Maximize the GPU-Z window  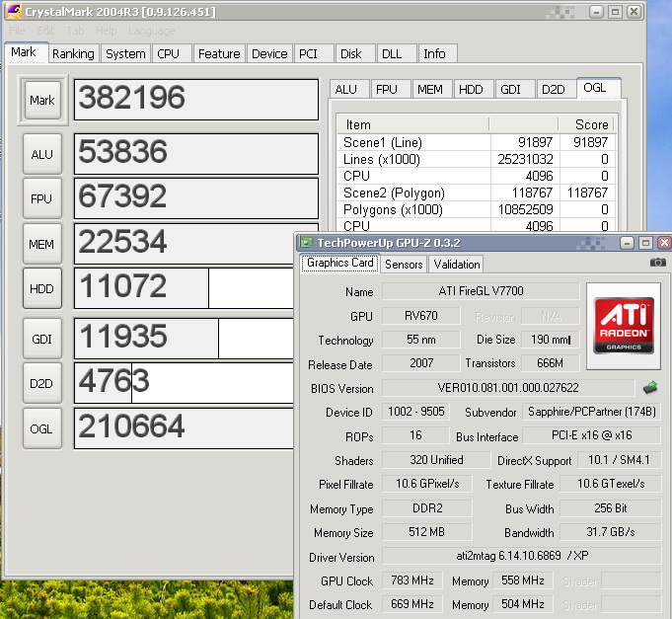pos(645,243)
